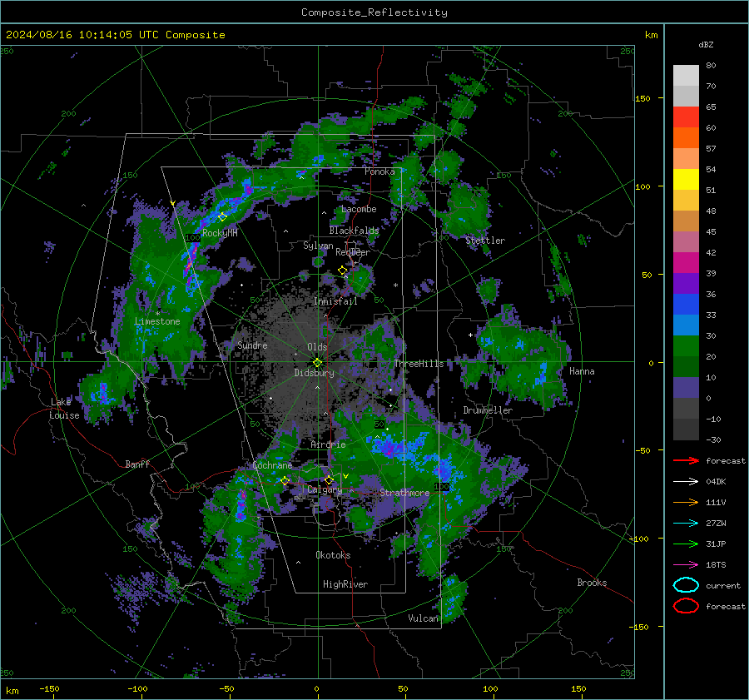Screen dimensions: 749x700
Task: Click the Vulcan town label
Action: pos(424,618)
